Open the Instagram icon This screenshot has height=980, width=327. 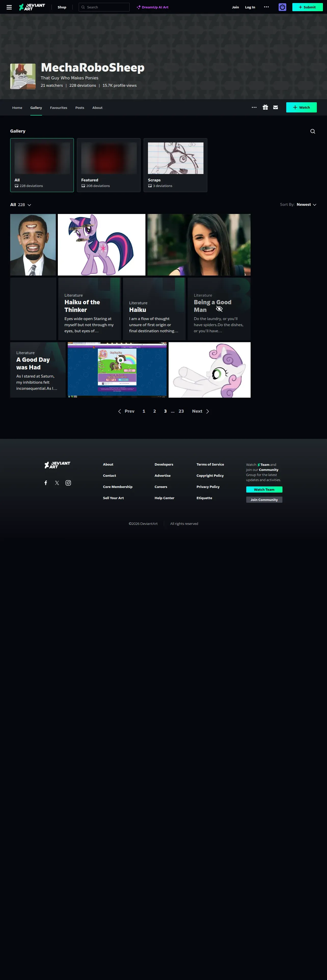[68, 483]
